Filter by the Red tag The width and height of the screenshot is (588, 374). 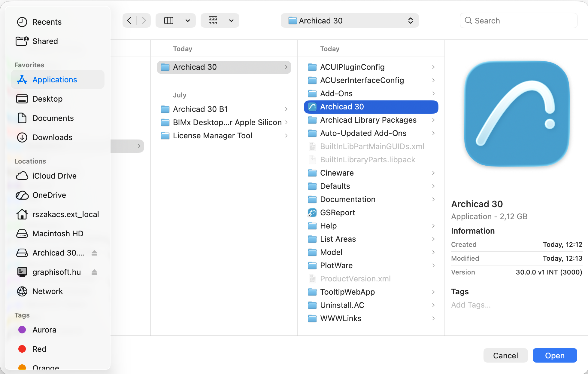pos(57,349)
